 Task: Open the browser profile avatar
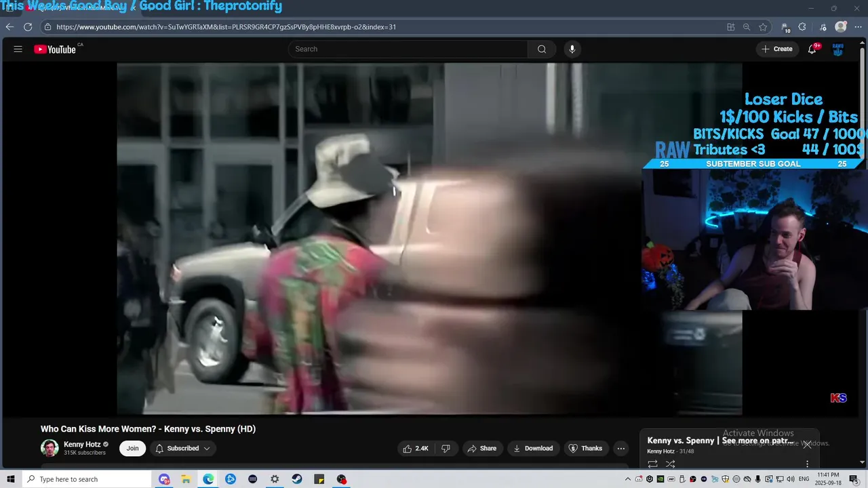click(841, 27)
